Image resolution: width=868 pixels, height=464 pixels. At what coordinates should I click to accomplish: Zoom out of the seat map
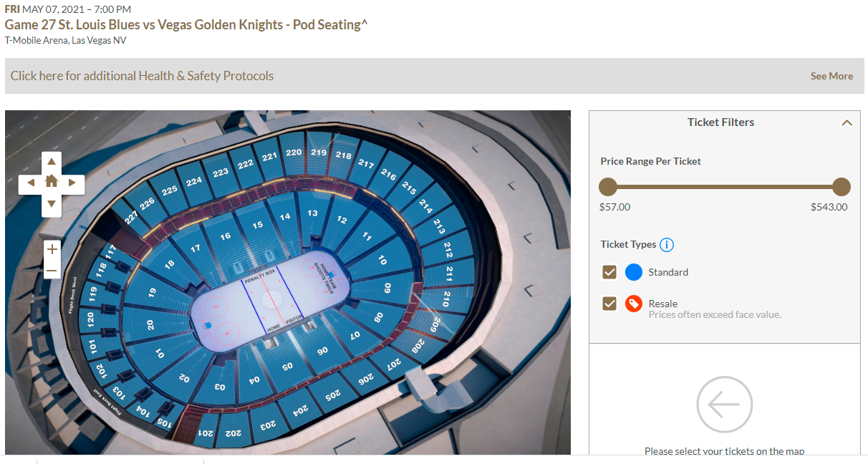click(x=52, y=271)
